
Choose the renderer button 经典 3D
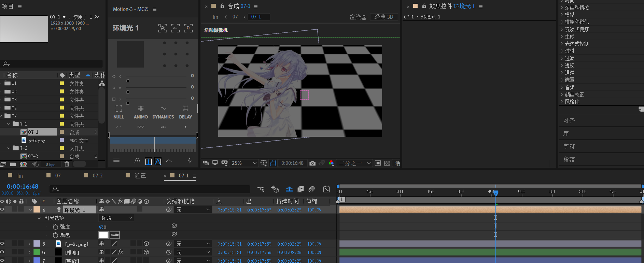coord(384,17)
